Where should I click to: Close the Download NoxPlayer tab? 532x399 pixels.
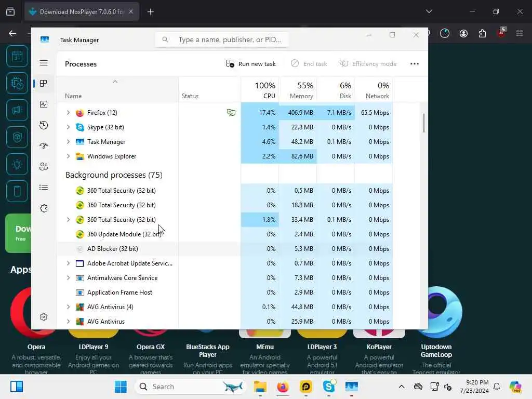click(131, 11)
